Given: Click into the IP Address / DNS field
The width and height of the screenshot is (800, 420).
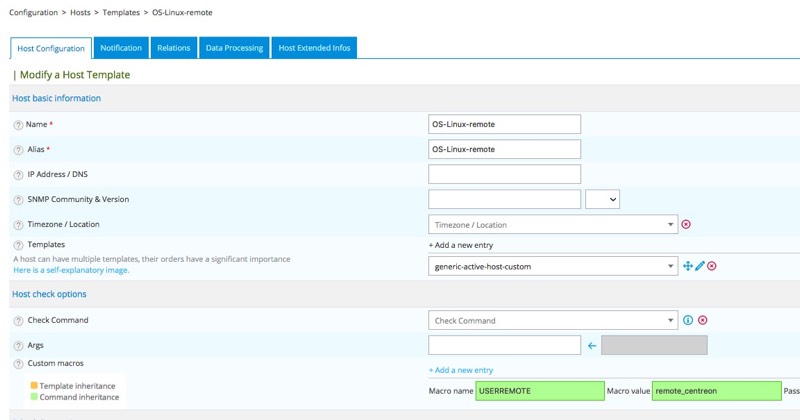Looking at the screenshot, I should 504,174.
